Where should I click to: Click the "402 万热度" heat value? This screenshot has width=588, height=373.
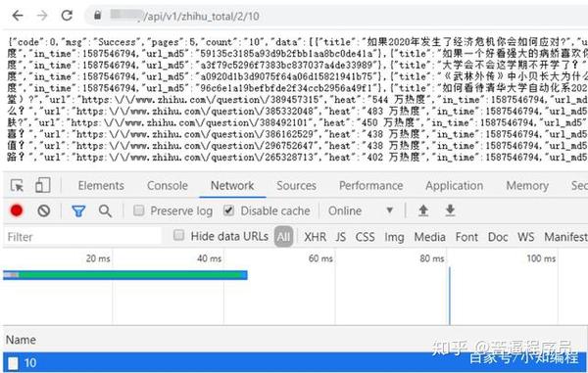(393, 158)
